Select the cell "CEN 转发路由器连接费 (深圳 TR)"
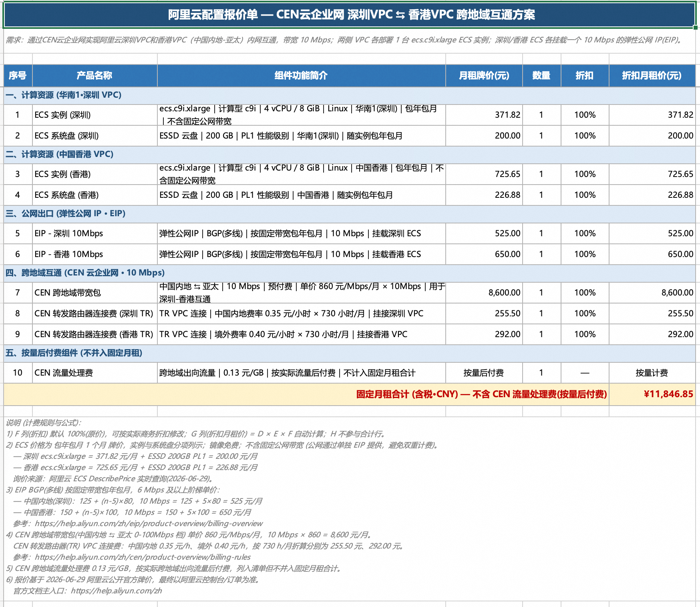This screenshot has width=700, height=607. click(95, 314)
